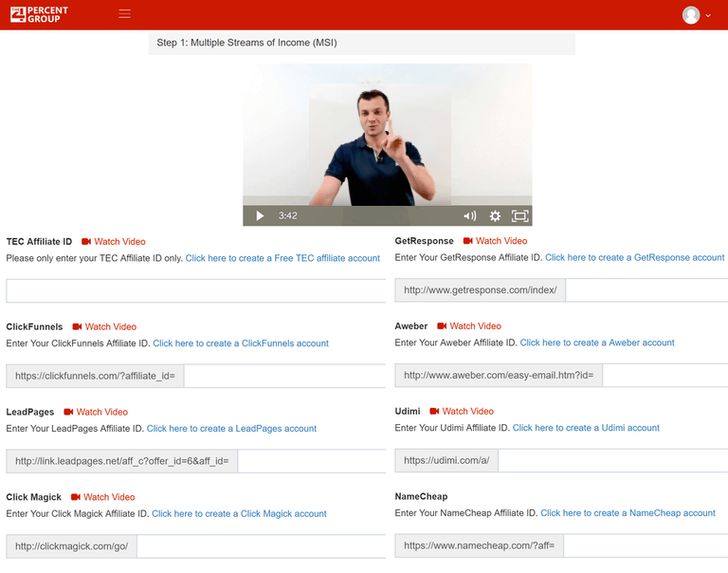
Task: Click the http://clickmagick.com/go/ prefix
Action: point(71,546)
